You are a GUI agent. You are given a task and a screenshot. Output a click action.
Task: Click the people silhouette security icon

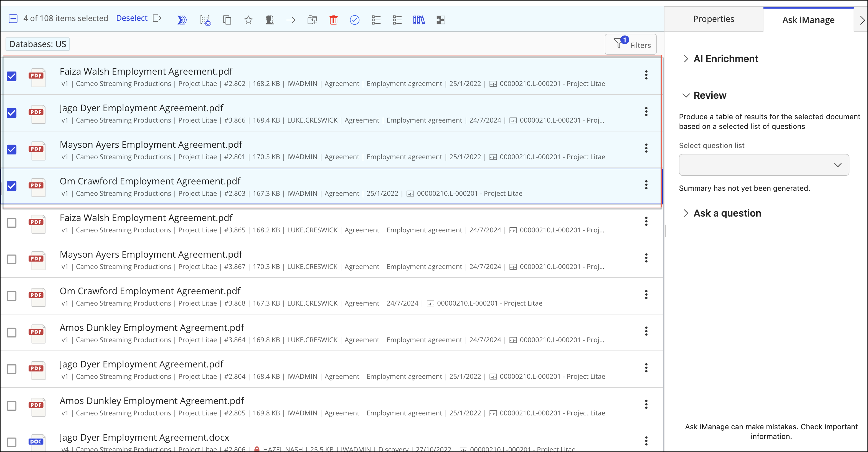tap(270, 20)
